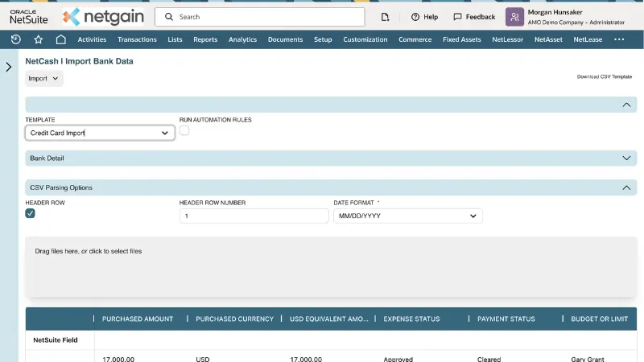Viewport: 644px width, 362px height.
Task: Open the Lists menu
Action: (175, 39)
